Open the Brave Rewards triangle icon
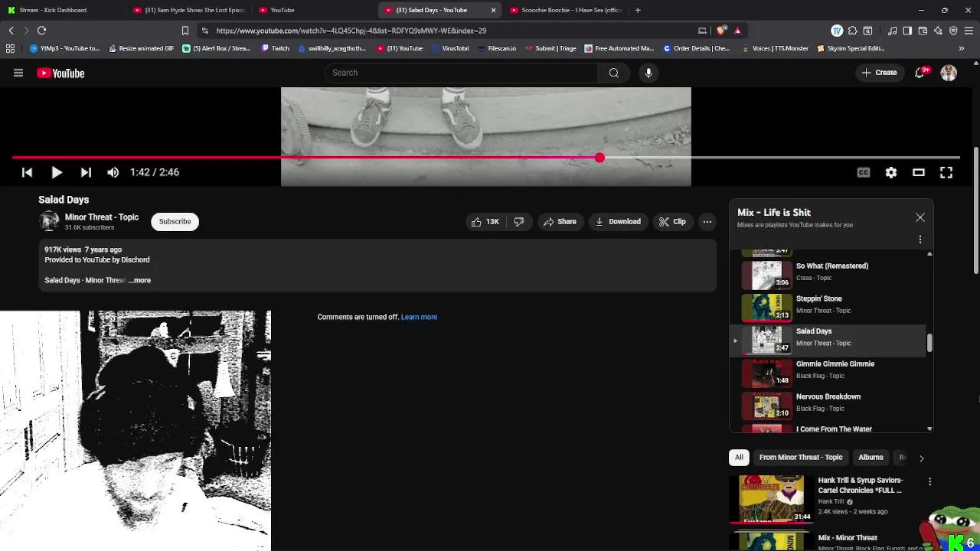 point(737,31)
